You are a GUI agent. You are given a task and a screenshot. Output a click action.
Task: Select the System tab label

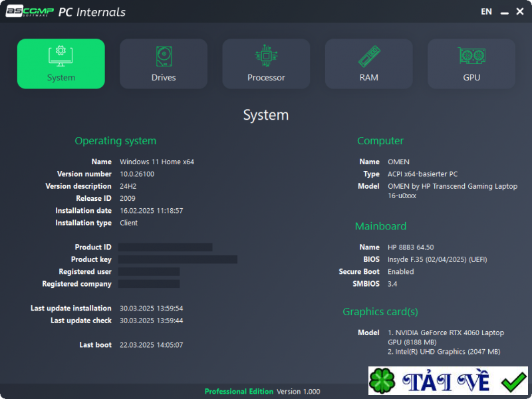click(x=61, y=78)
